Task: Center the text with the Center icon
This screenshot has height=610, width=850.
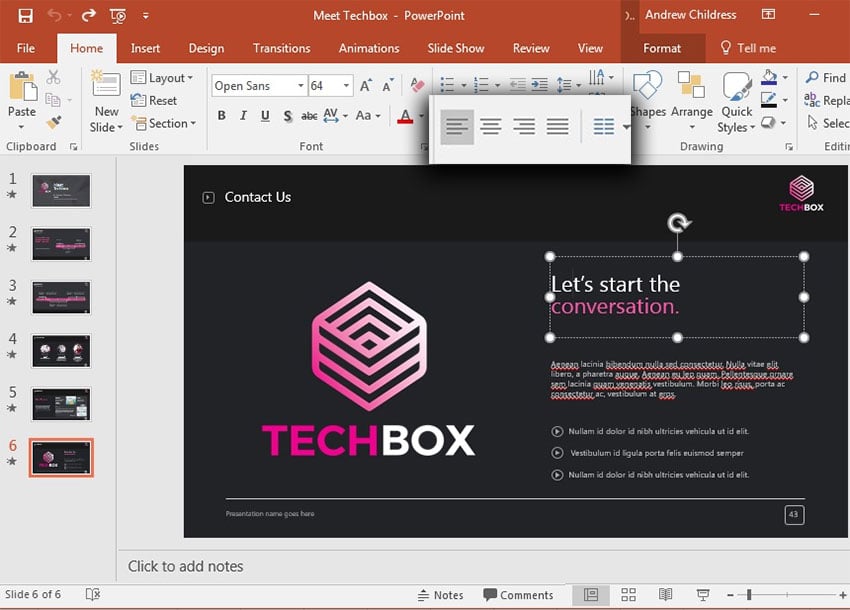Action: pyautogui.click(x=490, y=126)
